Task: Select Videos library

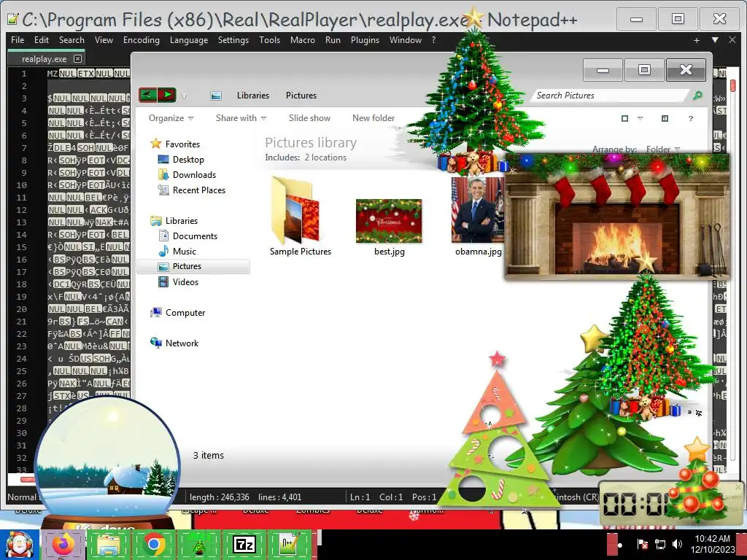Action: pos(185,282)
